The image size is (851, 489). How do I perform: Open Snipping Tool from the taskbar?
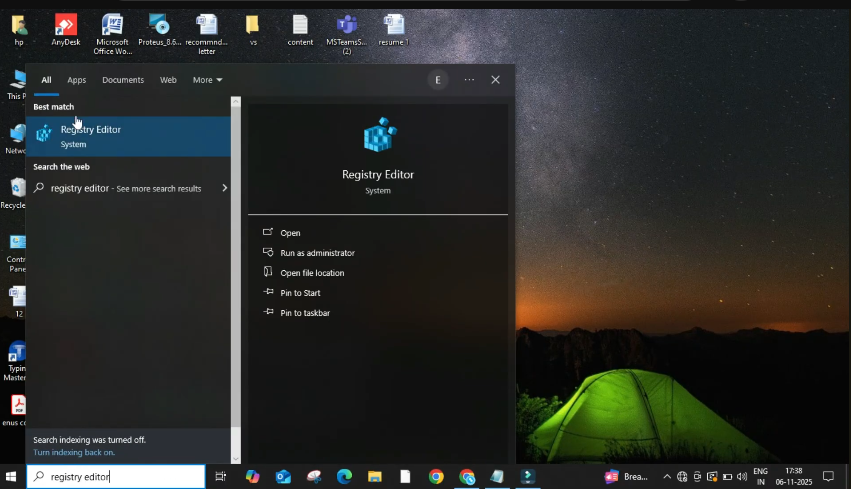coord(314,477)
